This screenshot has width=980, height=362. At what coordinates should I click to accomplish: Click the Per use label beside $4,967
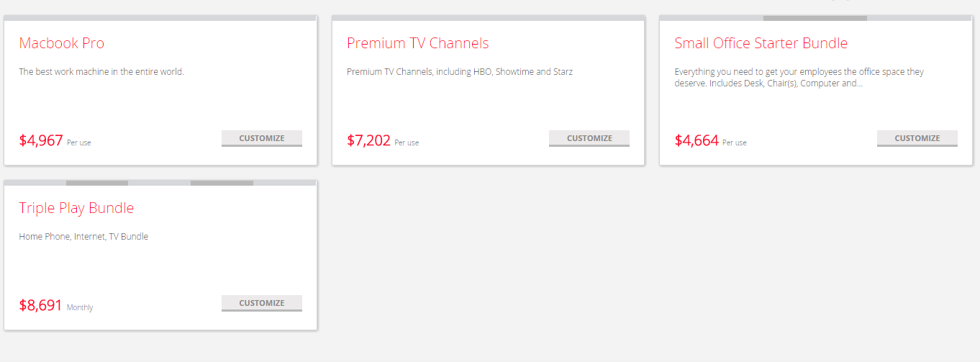point(79,142)
